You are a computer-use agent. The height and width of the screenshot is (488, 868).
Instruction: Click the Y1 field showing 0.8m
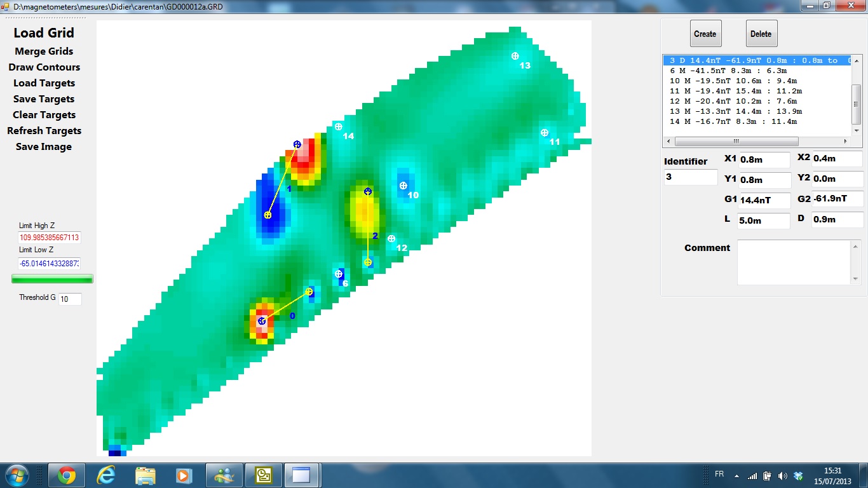pyautogui.click(x=764, y=180)
